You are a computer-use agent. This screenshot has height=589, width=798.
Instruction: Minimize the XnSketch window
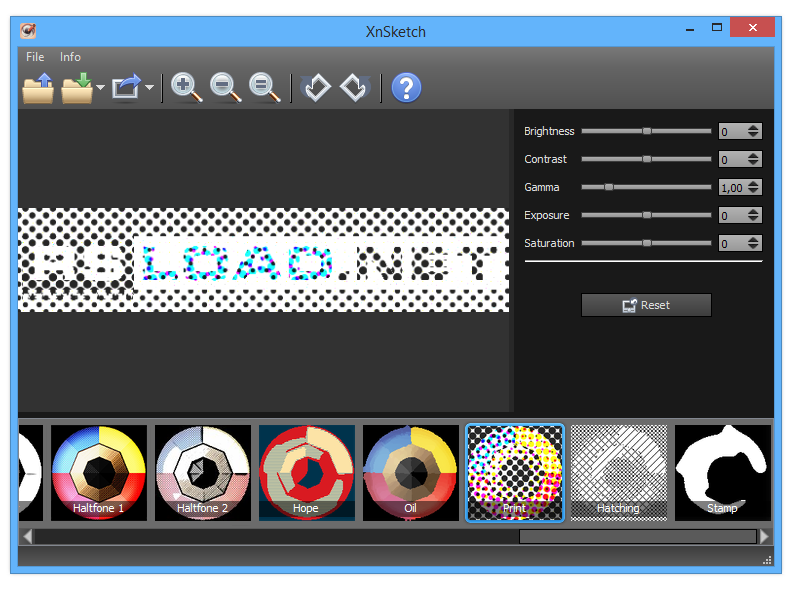pyautogui.click(x=690, y=29)
